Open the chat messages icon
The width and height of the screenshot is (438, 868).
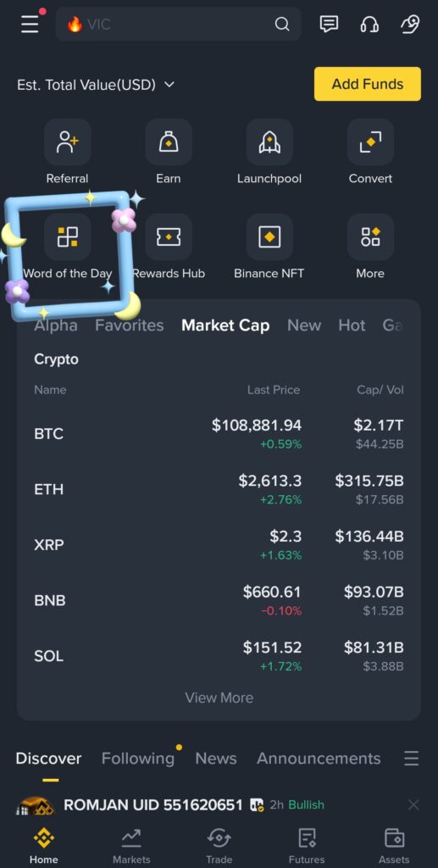[x=329, y=24]
